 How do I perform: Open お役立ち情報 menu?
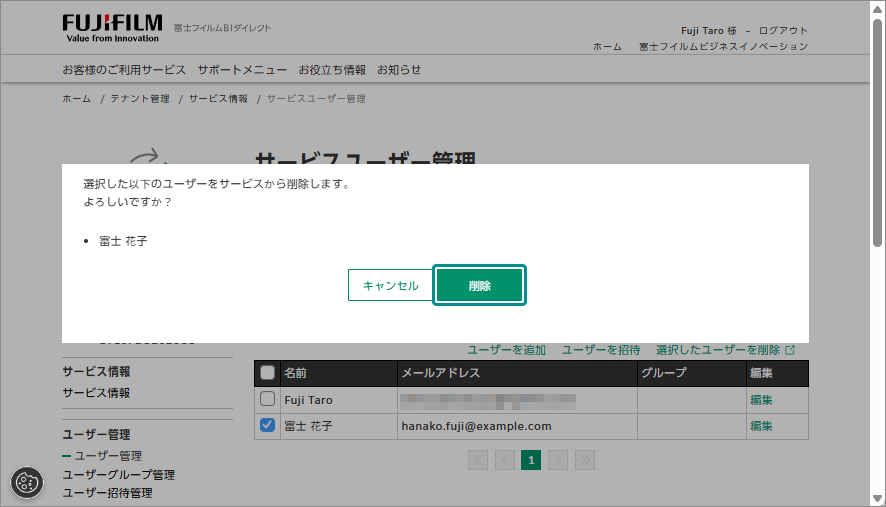(332, 70)
